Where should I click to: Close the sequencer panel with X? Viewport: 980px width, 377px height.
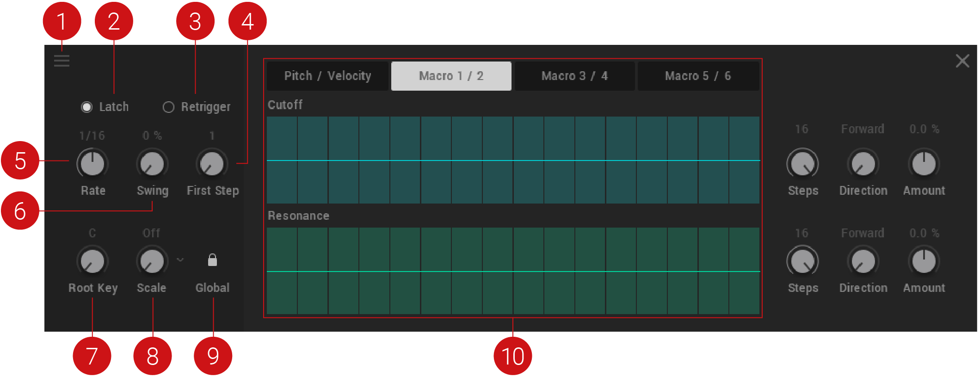(962, 61)
